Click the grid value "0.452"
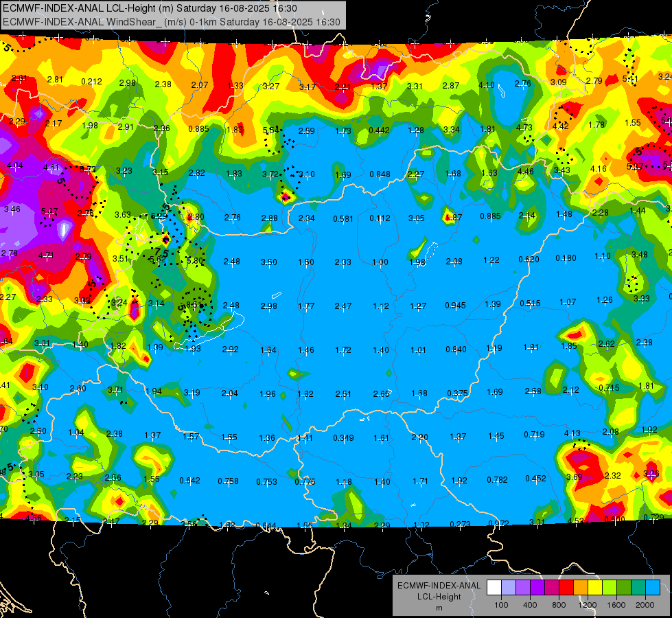The image size is (672, 618). 535,479
